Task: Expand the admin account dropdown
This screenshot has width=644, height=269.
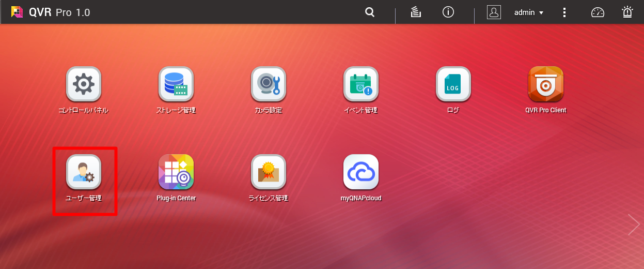Action: pyautogui.click(x=529, y=12)
